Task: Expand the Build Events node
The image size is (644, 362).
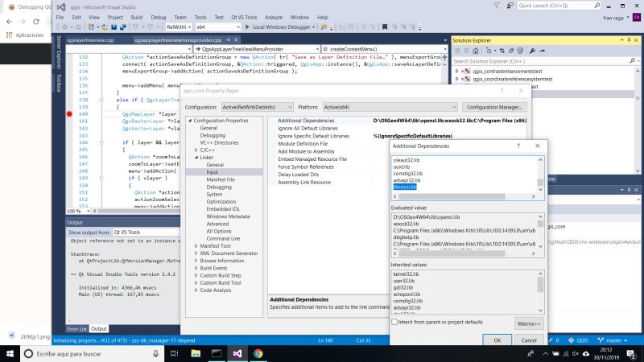Action: click(x=196, y=268)
